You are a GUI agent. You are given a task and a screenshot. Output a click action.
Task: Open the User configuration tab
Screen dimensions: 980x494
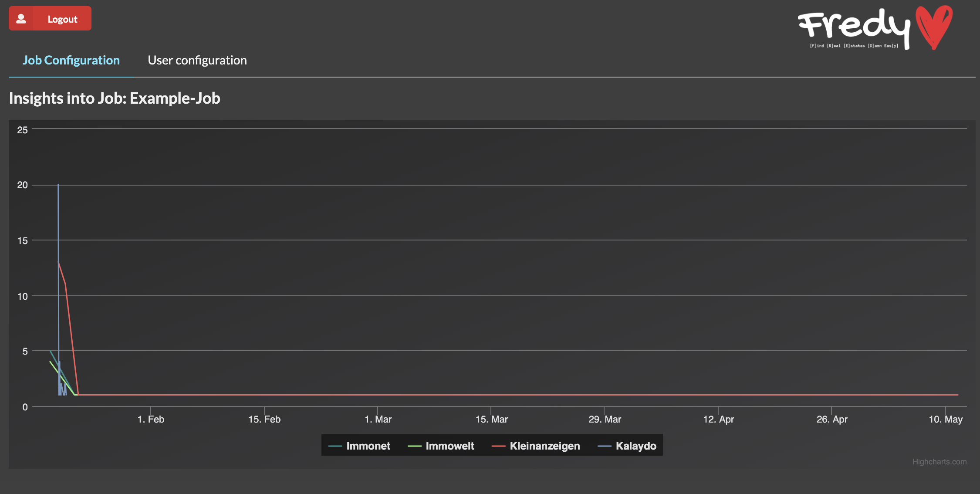point(197,60)
